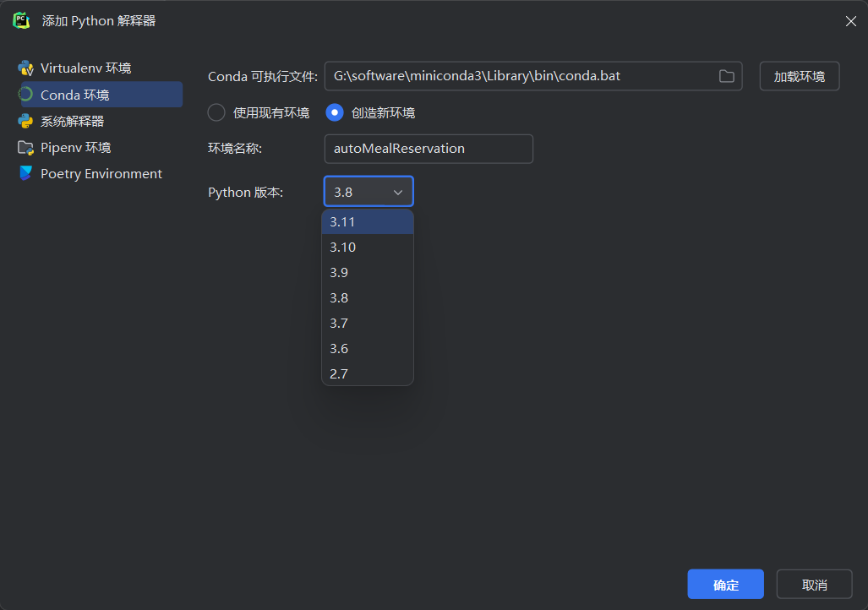This screenshot has height=610, width=868.
Task: Click the '环境名称:' label
Action: (x=235, y=149)
